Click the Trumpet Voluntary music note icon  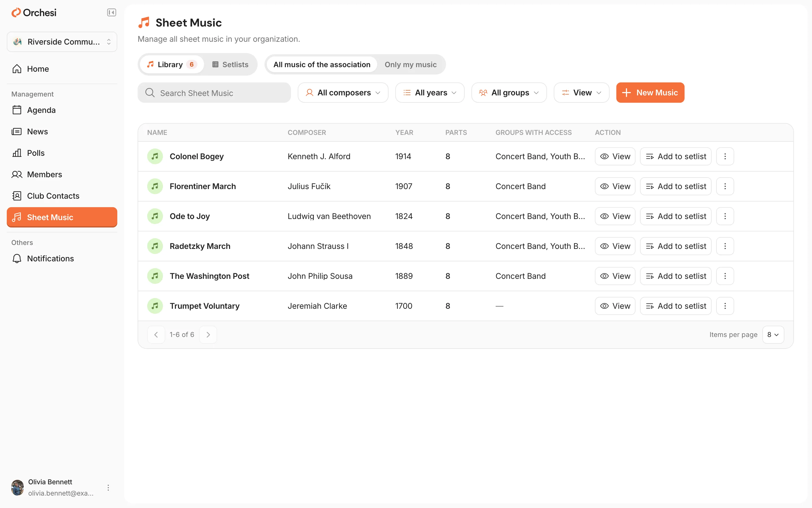coord(155,306)
